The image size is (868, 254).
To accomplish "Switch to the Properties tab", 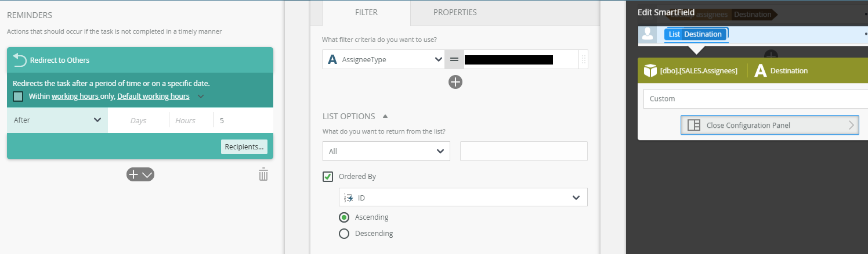I will pos(455,12).
